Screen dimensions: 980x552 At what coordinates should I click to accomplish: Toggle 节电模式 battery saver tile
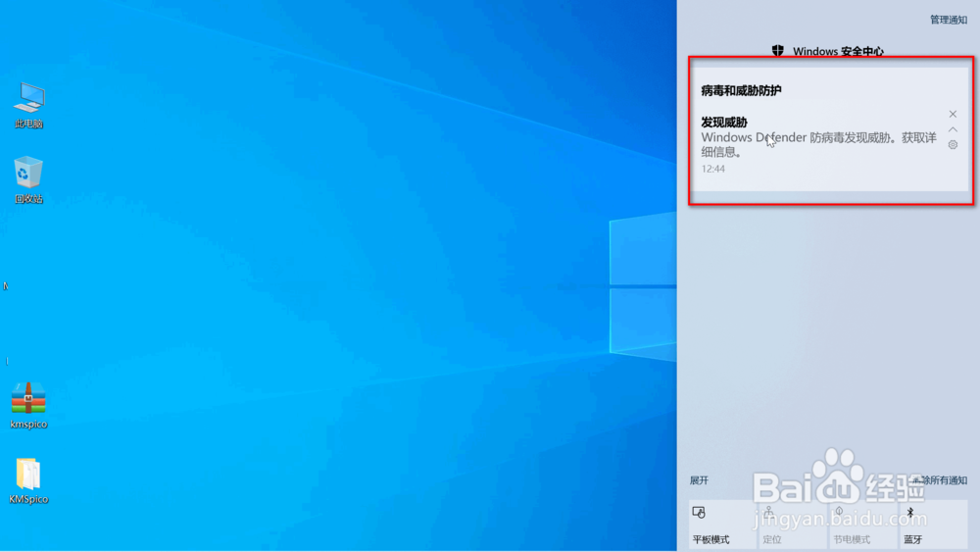[x=862, y=525]
